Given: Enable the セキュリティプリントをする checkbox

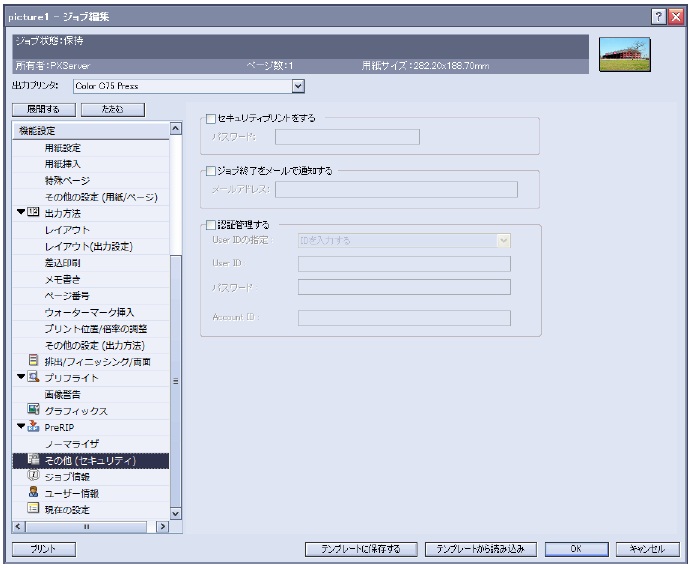Looking at the screenshot, I should pyautogui.click(x=210, y=118).
